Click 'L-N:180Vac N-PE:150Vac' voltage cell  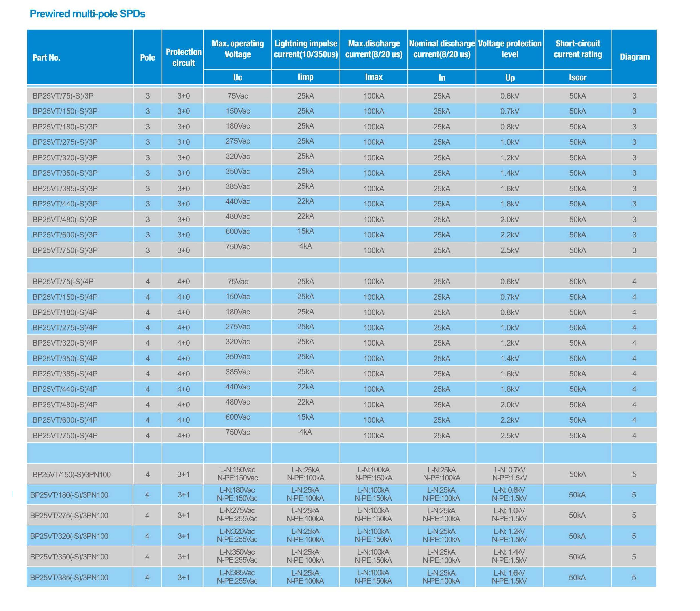point(237,494)
